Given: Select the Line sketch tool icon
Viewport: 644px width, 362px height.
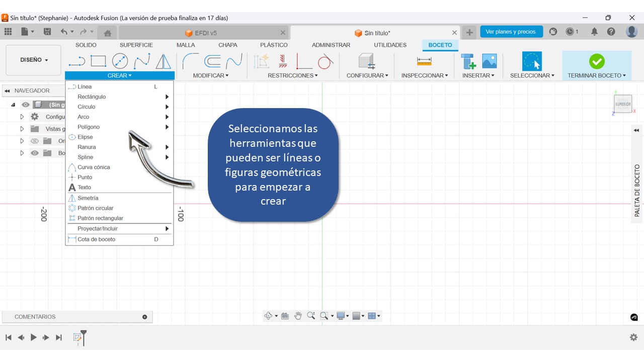Looking at the screenshot, I should click(x=77, y=61).
